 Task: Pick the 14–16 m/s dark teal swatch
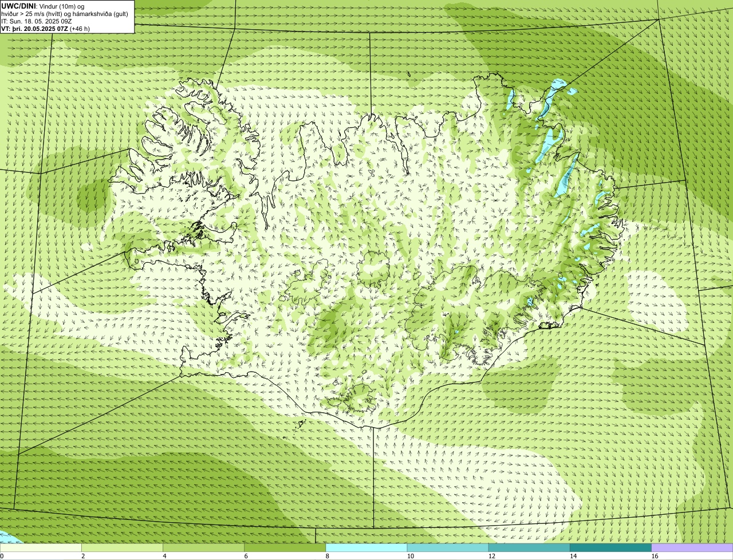[x=611, y=548]
